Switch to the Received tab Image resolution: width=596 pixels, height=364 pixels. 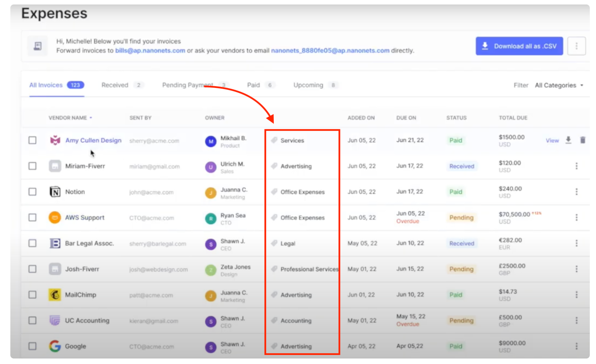click(115, 85)
